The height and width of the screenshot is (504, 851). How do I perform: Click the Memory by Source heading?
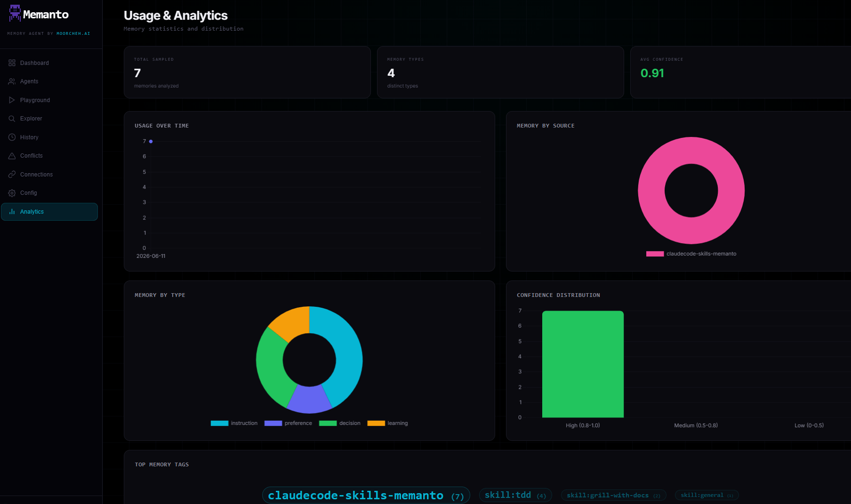[546, 126]
